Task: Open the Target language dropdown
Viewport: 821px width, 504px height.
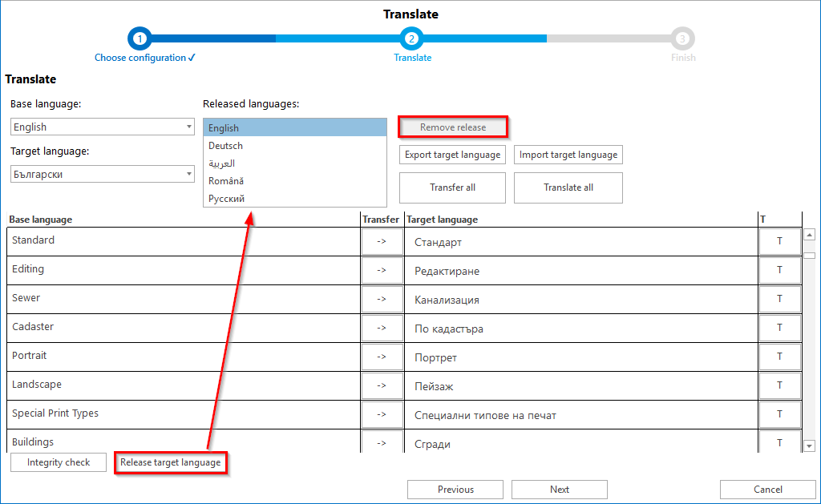Action: (x=102, y=174)
